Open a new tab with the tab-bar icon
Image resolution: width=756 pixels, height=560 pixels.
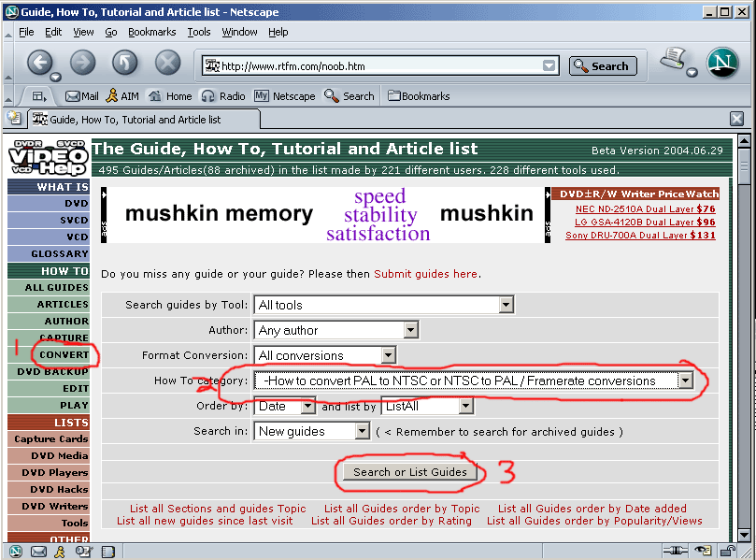(x=14, y=118)
